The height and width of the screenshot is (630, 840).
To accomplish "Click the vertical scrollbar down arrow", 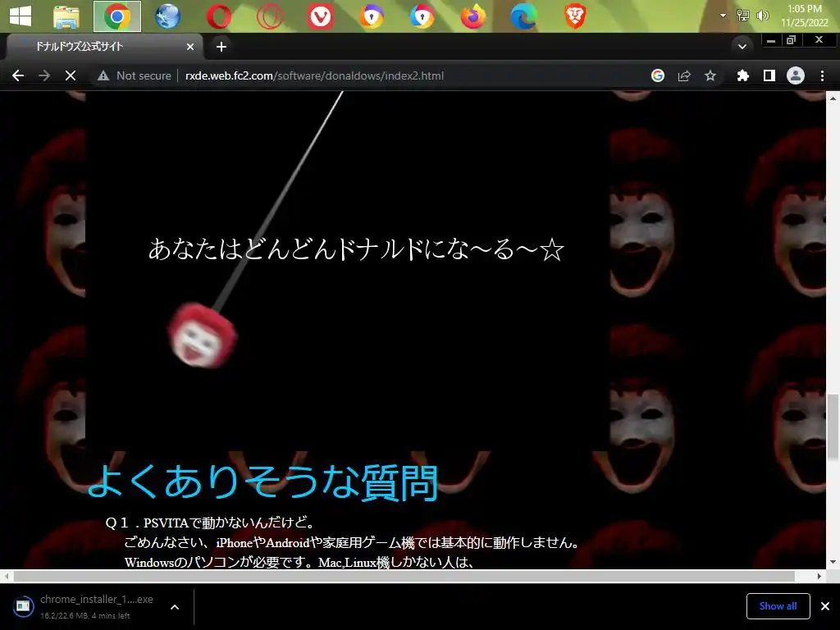I will click(x=833, y=562).
